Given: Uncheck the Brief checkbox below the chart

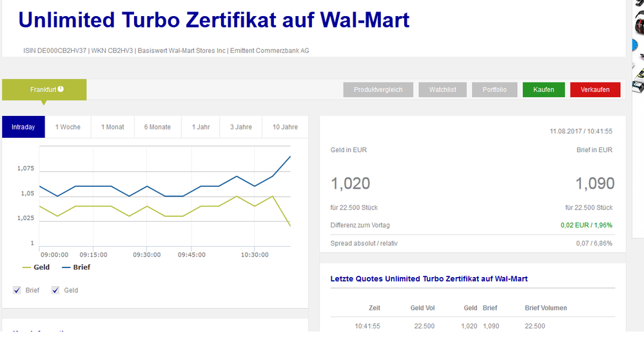Looking at the screenshot, I should coord(17,290).
